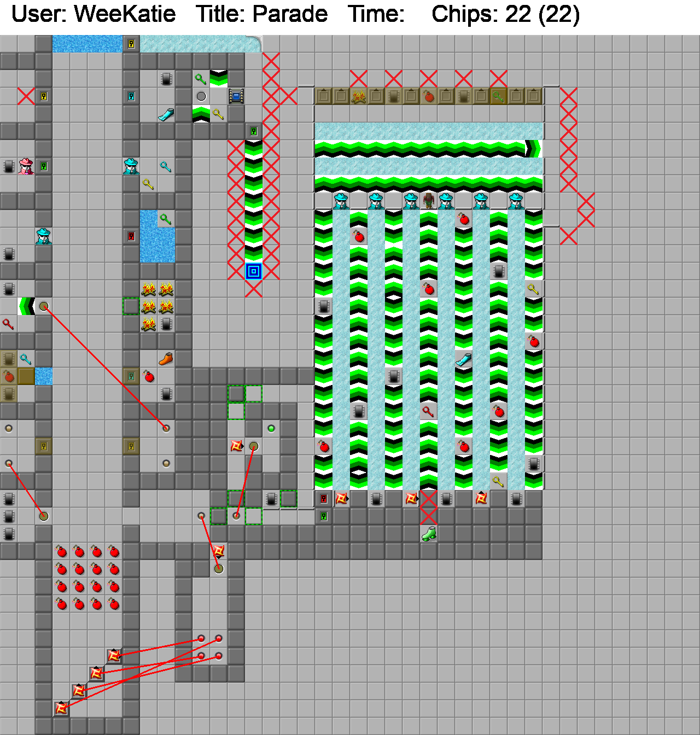Select the water tile beside the dirt block
This screenshot has width=700, height=735.
point(44,376)
